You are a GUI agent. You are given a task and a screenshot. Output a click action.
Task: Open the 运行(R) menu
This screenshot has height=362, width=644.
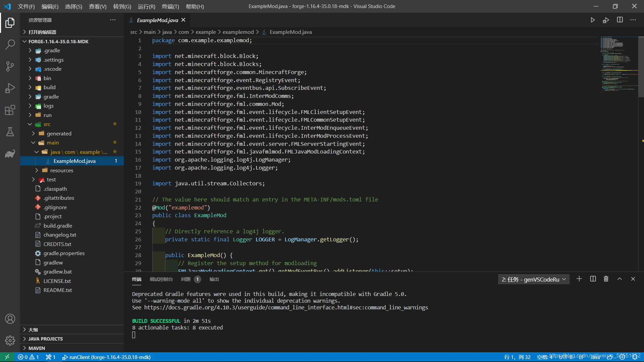pos(146,6)
